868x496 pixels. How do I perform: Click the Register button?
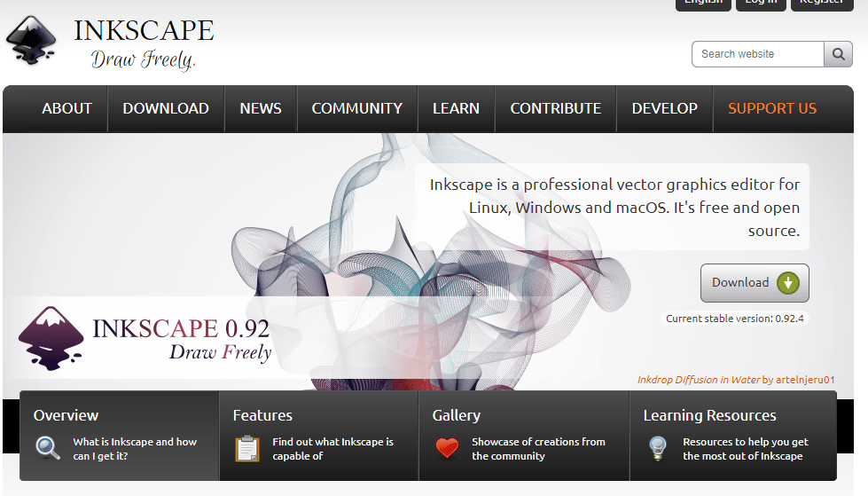(x=822, y=4)
